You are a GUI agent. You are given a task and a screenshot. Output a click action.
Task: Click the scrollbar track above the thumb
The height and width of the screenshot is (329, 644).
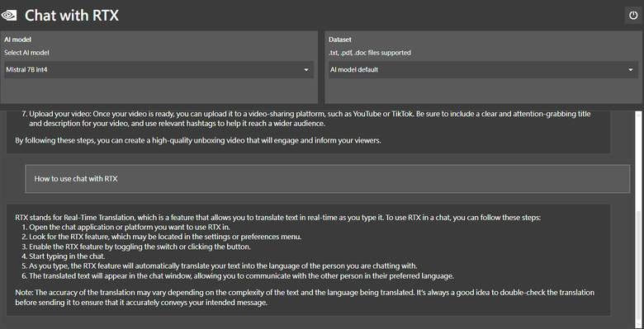tap(638, 161)
